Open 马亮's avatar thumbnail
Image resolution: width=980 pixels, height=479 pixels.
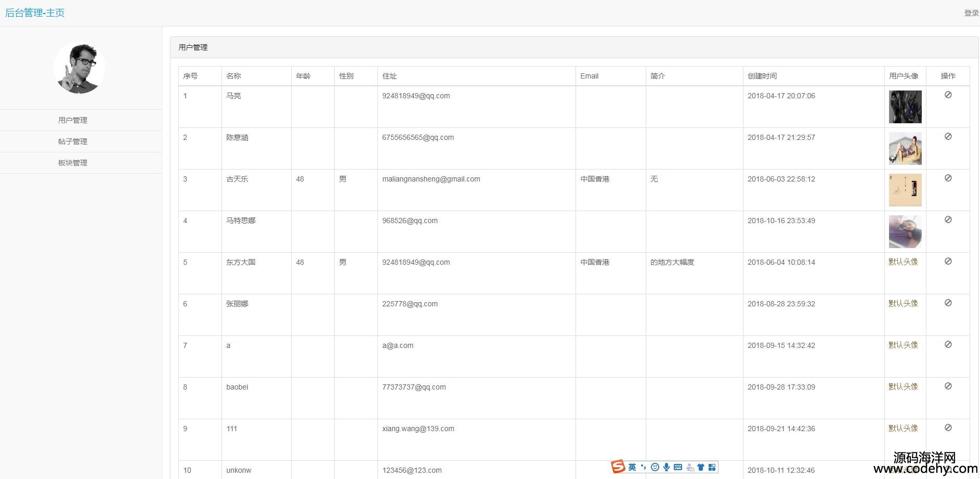coord(905,107)
